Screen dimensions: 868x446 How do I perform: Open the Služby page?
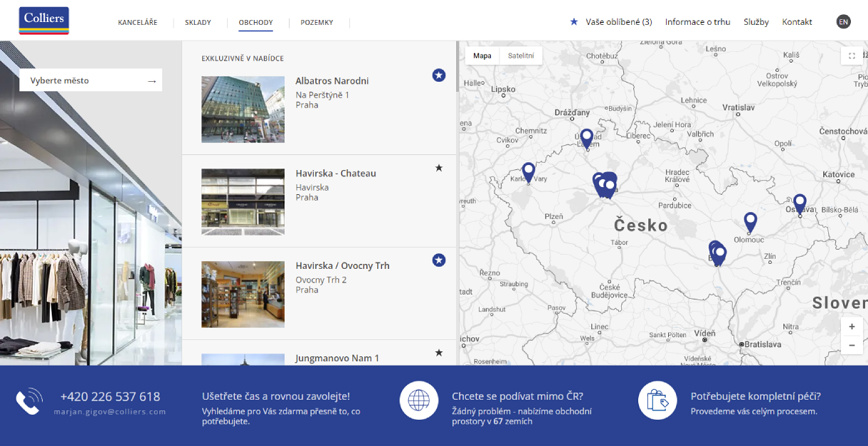tap(756, 22)
